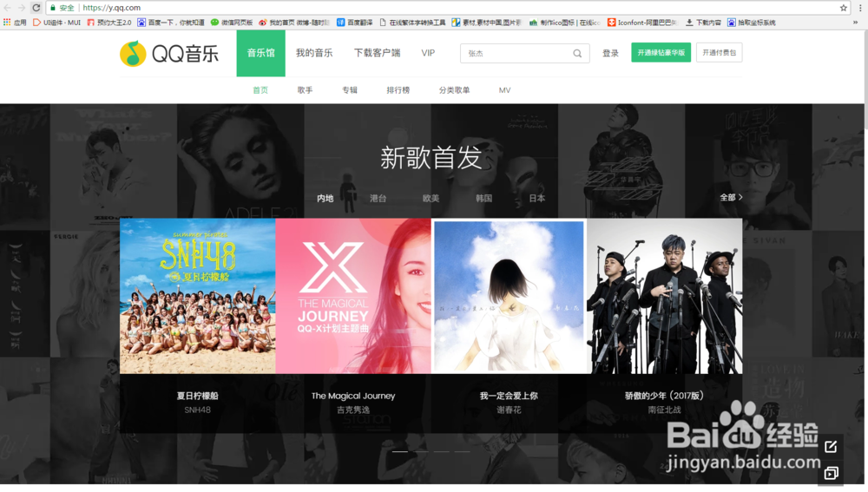The width and height of the screenshot is (868, 492).
Task: Open the 预约大王2.0 bookmark
Action: point(109,23)
